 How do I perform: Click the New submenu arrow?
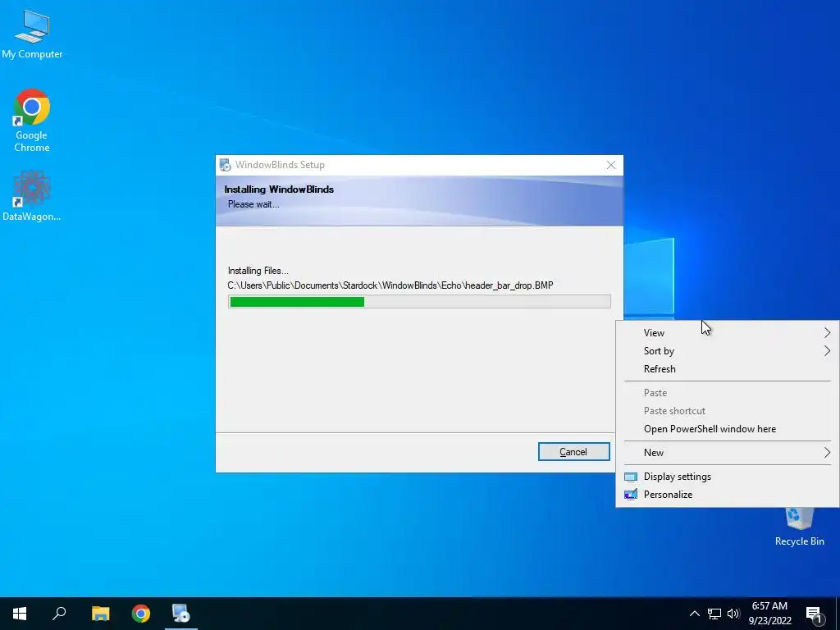pyautogui.click(x=827, y=453)
